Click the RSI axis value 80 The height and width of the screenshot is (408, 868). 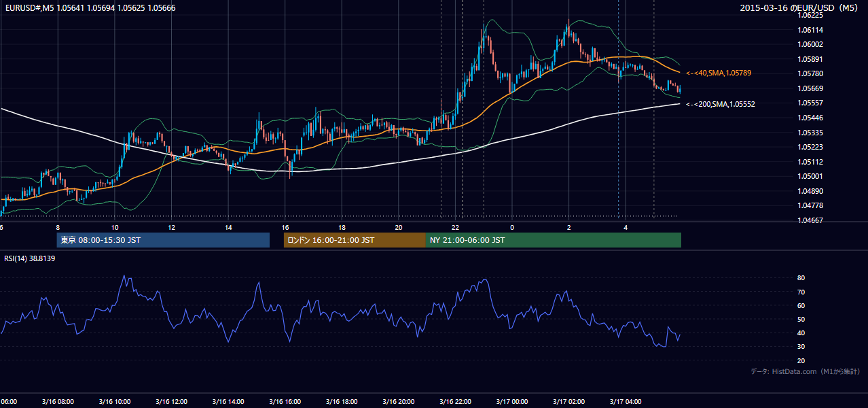801,278
